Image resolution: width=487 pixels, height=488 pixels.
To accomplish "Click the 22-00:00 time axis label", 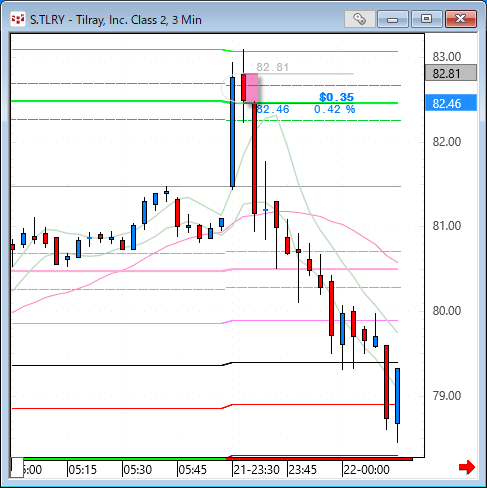I will [367, 470].
